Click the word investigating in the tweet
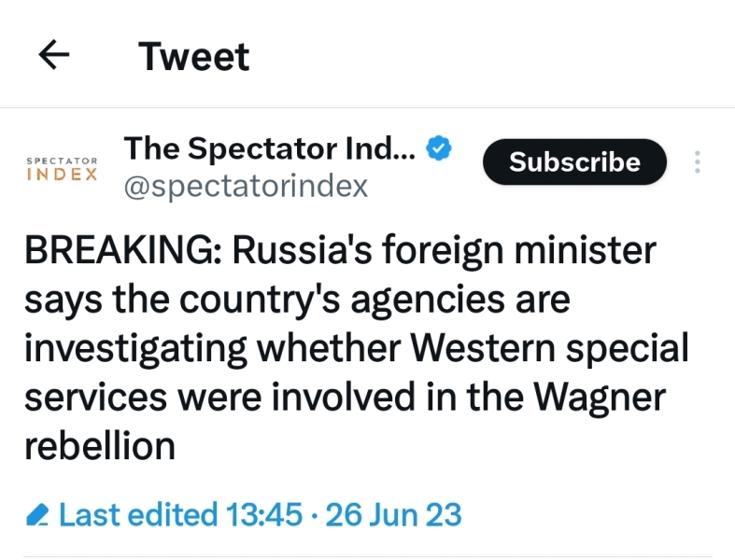The image size is (735, 560). point(135,349)
